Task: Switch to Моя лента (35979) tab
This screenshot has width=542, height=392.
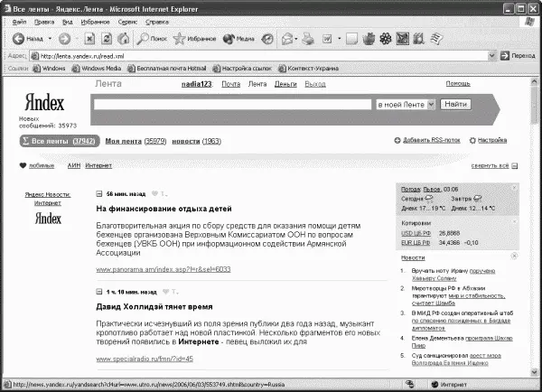Action: [135, 141]
